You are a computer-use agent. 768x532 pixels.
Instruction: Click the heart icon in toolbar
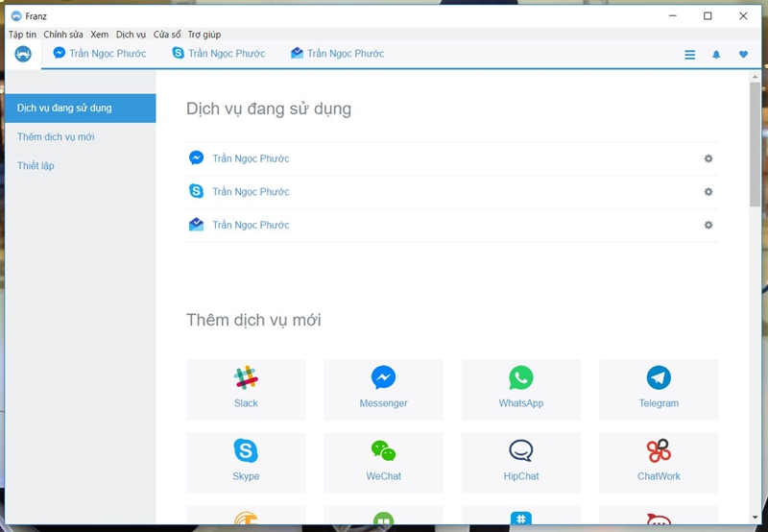point(743,55)
